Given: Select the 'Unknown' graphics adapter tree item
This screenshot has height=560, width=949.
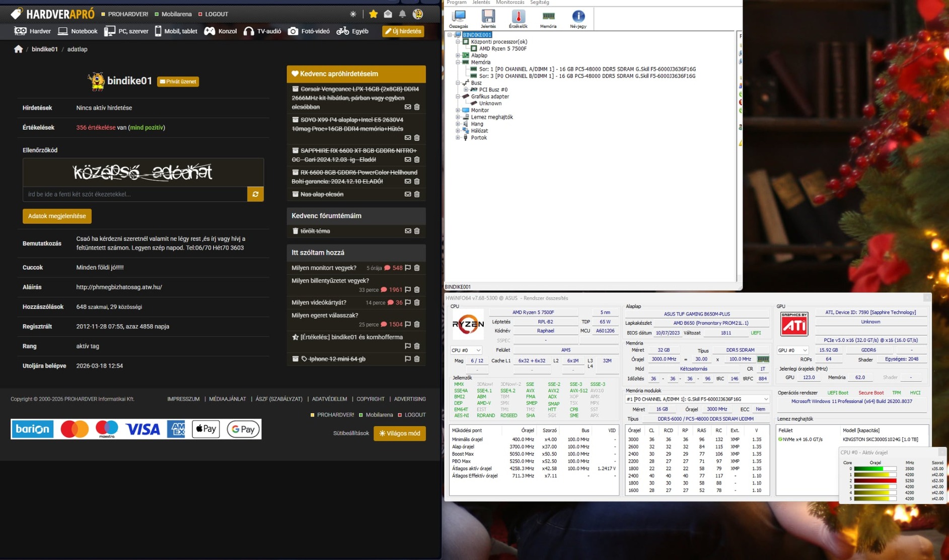Looking at the screenshot, I should (x=490, y=104).
